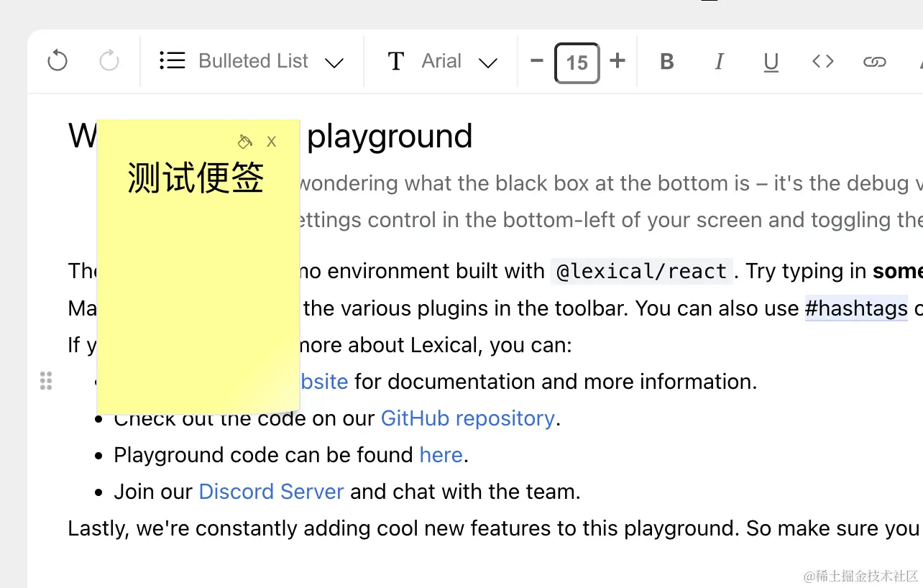
Task: Click the minus to decrease font size
Action: coord(536,62)
